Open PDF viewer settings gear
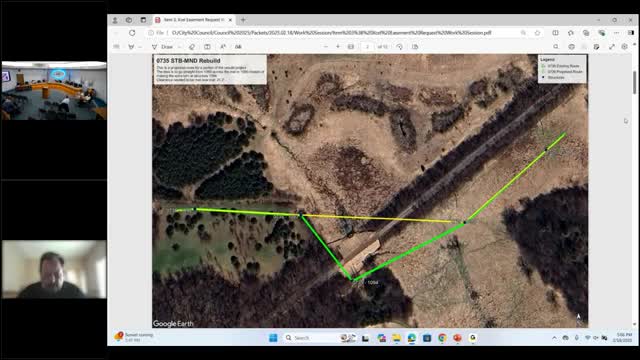Image resolution: width=640 pixels, height=360 pixels. click(624, 47)
